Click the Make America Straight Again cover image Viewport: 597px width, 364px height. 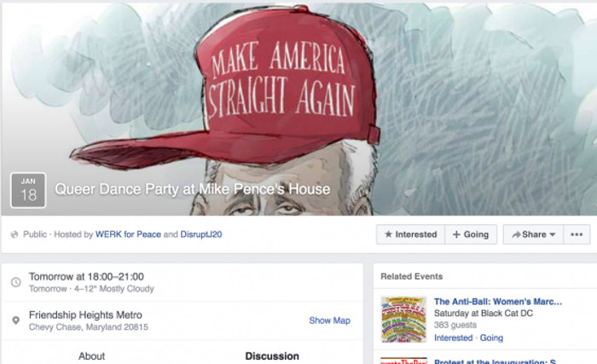point(298,108)
